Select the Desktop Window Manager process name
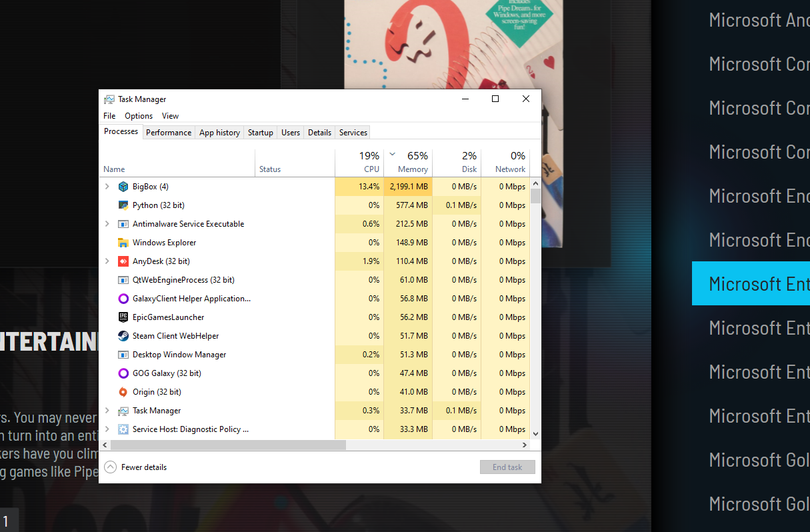This screenshot has height=532, width=810. click(179, 355)
